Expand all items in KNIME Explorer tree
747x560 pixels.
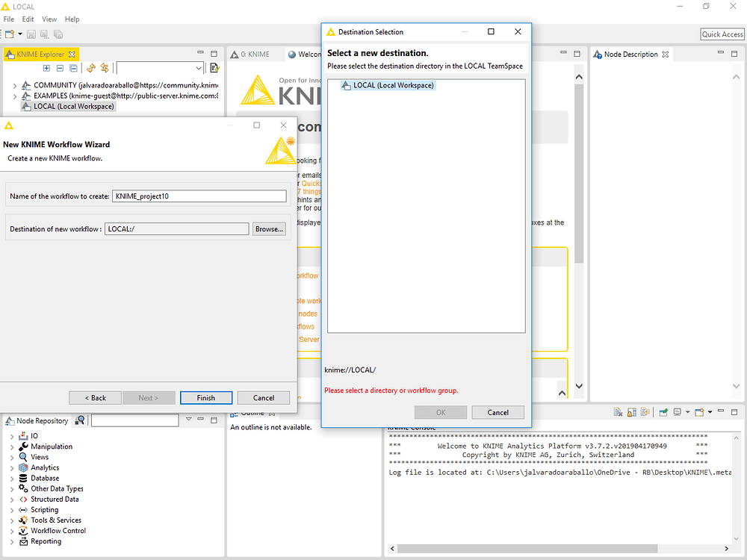tap(46, 68)
